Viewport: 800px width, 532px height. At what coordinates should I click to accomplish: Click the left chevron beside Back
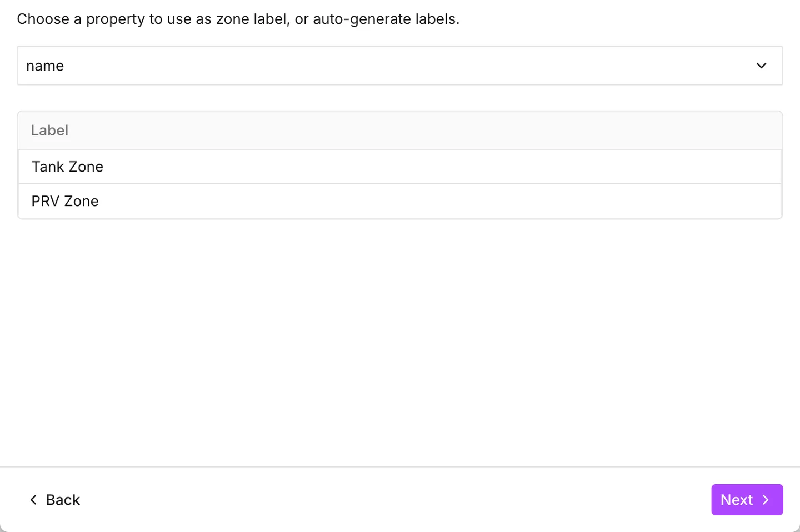click(33, 500)
